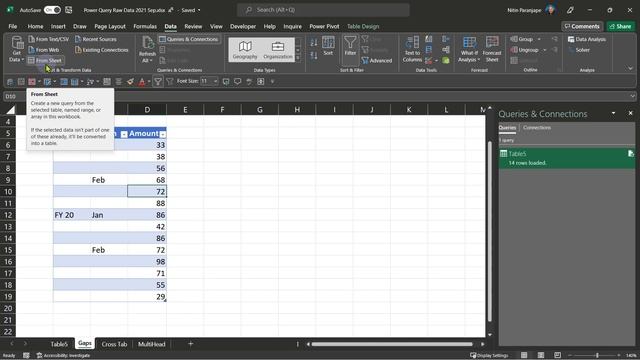Switch to the Formulas tab

point(145,26)
